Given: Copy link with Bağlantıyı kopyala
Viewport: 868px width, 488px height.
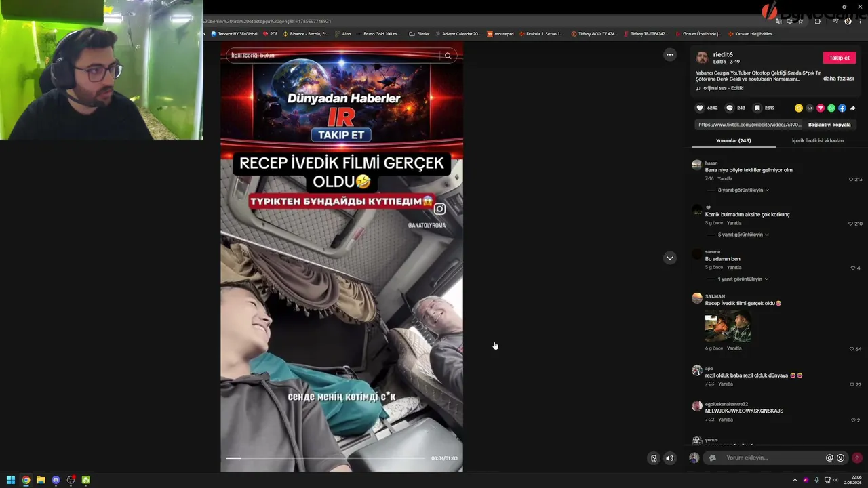Looking at the screenshot, I should coord(829,125).
